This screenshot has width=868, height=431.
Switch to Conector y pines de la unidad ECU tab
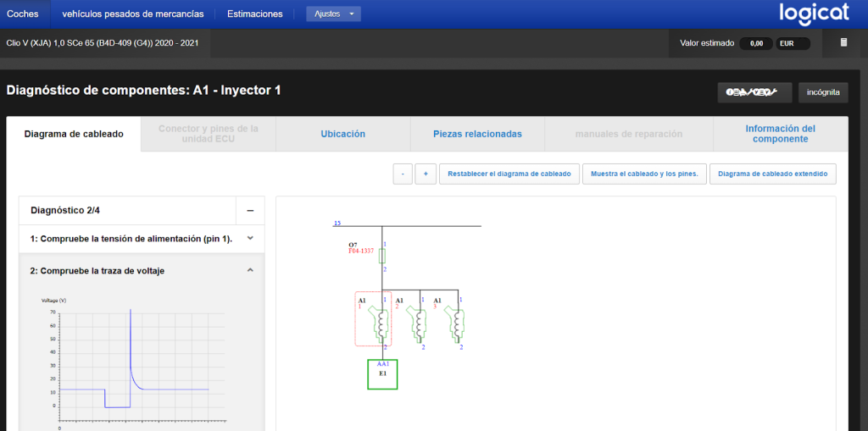[209, 134]
